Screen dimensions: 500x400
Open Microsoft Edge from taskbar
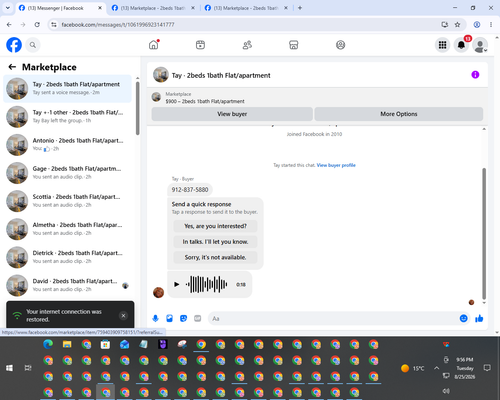click(x=48, y=344)
